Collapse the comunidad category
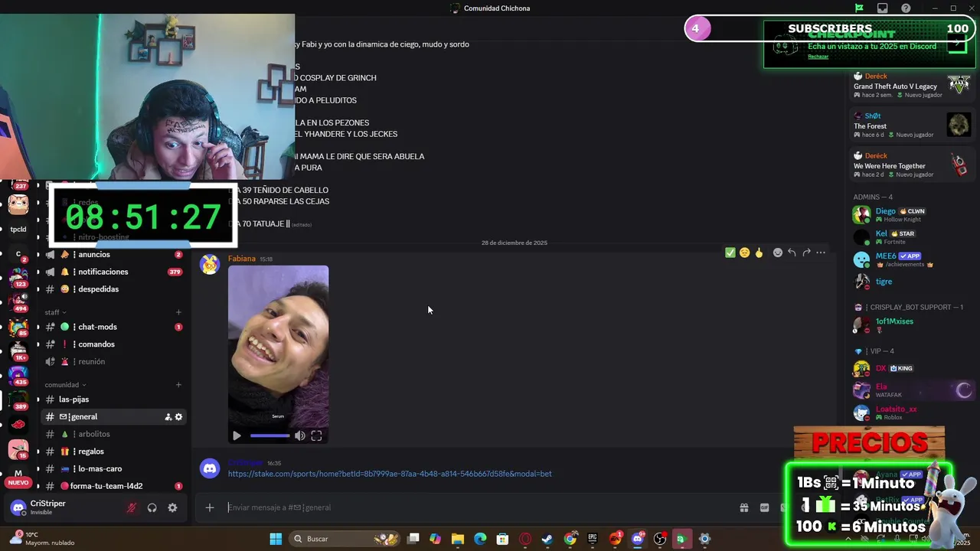980x551 pixels. (65, 385)
